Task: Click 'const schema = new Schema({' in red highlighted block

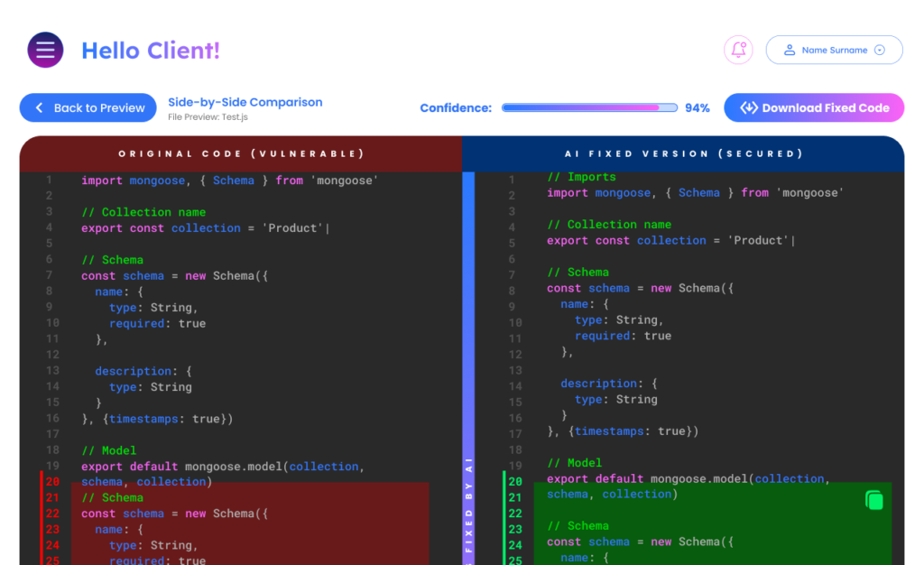Action: click(x=174, y=514)
